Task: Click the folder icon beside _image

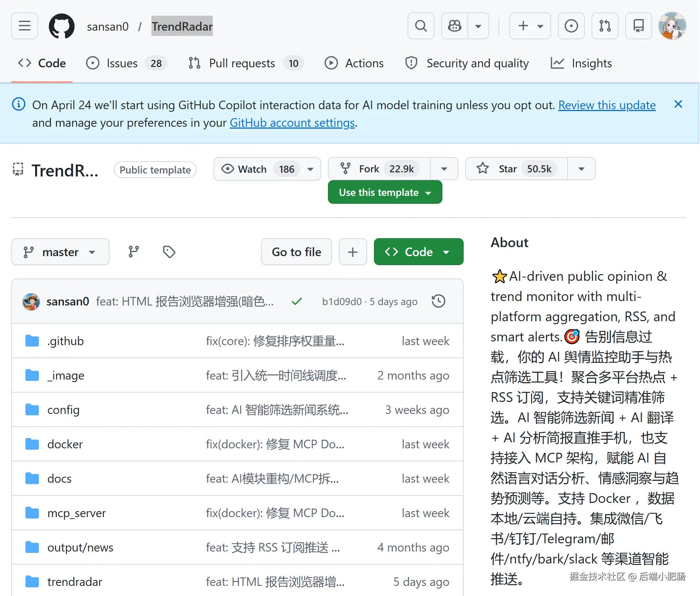Action: click(x=32, y=375)
